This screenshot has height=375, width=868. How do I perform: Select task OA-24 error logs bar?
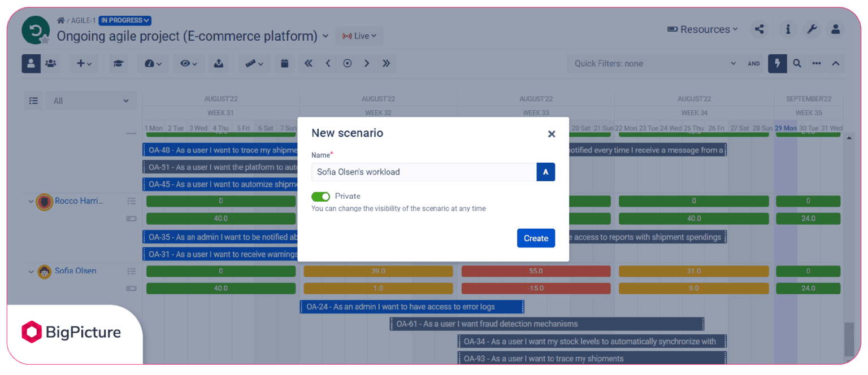coord(412,307)
